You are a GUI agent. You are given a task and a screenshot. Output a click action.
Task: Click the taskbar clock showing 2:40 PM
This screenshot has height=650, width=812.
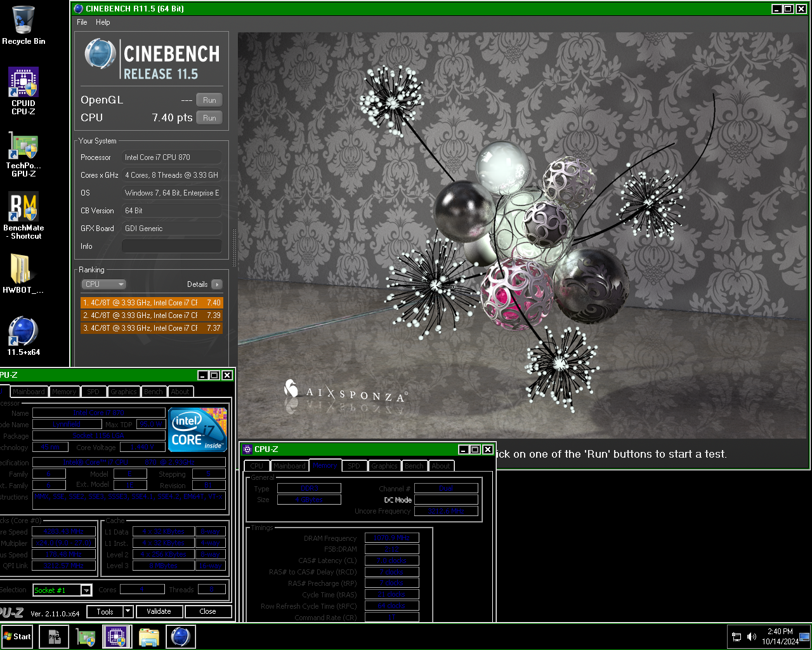tap(780, 637)
